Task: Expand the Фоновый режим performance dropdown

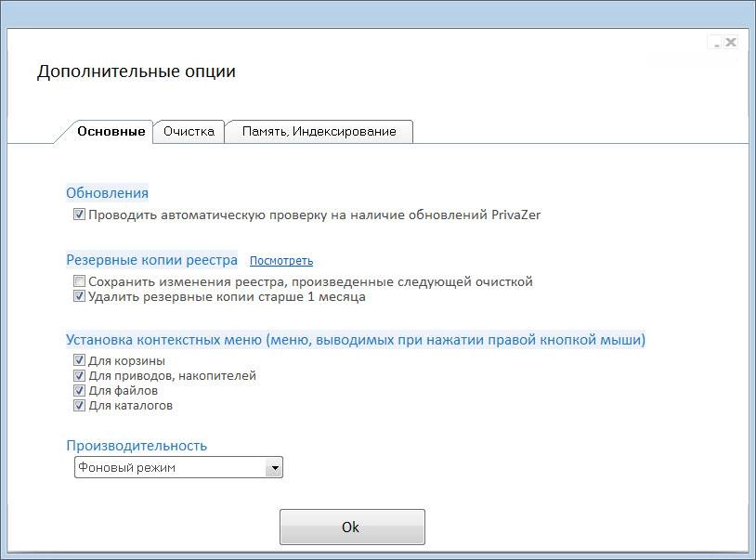Action: click(178, 467)
